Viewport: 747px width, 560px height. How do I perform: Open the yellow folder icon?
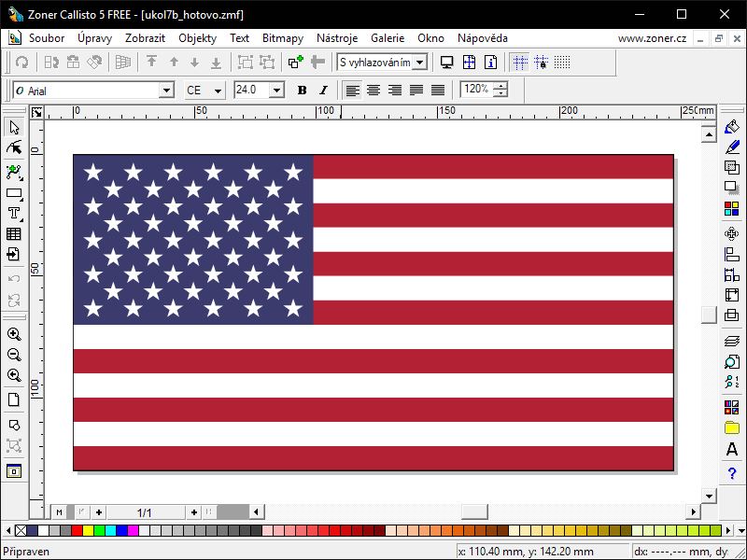(732, 427)
